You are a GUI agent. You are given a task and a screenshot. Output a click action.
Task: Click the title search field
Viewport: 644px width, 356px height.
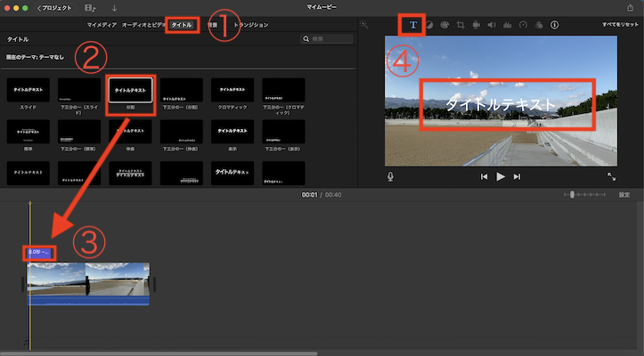click(x=327, y=38)
